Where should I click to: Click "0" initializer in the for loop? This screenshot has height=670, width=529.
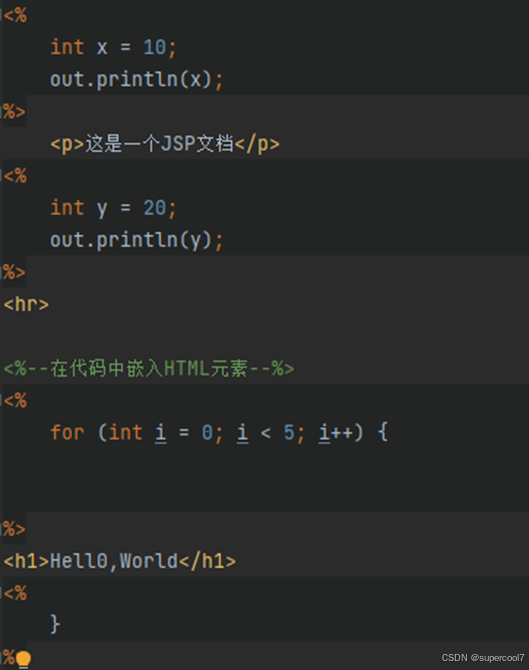207,432
